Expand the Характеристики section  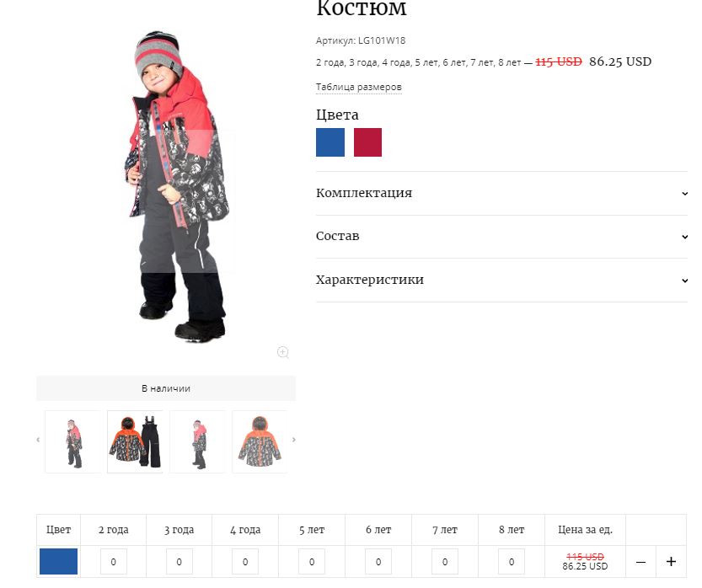(501, 281)
